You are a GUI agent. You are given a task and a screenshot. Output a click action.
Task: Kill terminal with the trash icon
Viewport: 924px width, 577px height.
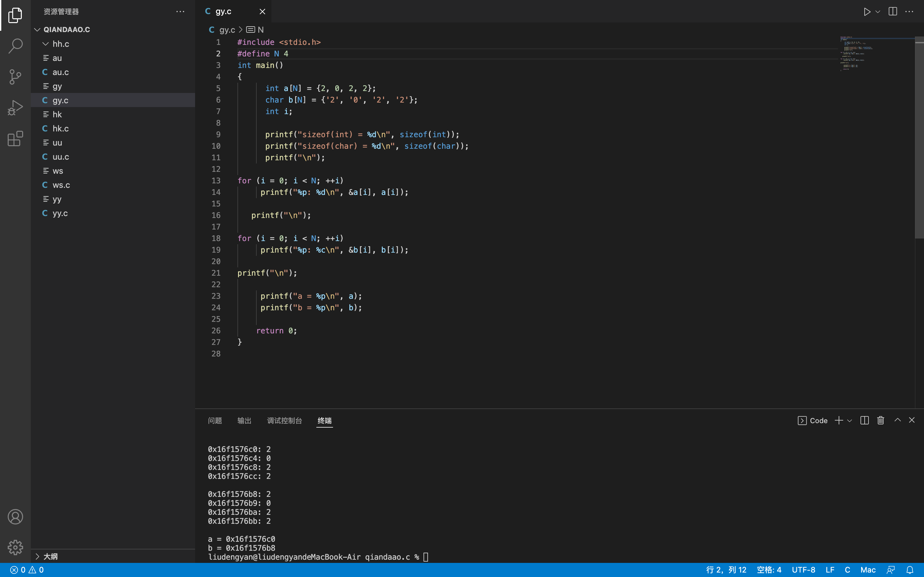pos(880,420)
